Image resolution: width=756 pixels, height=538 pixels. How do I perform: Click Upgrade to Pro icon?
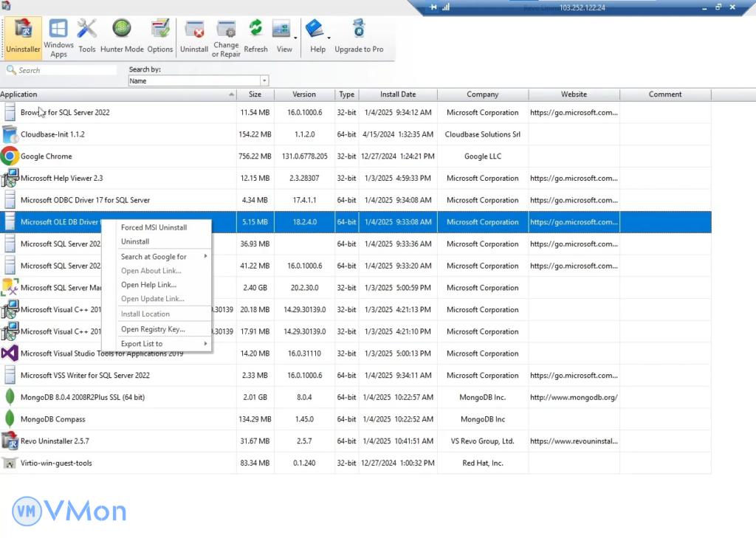click(359, 36)
